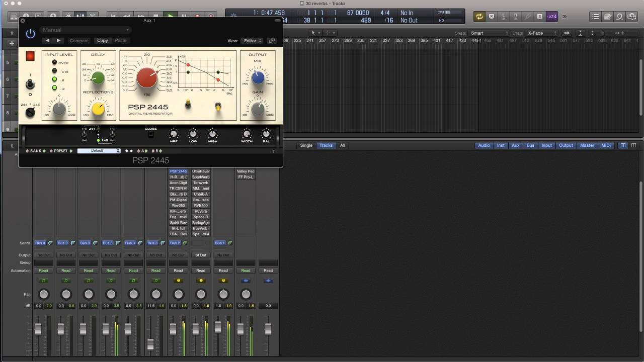Open the Default preset name dropdown
The width and height of the screenshot is (644, 362).
point(99,151)
